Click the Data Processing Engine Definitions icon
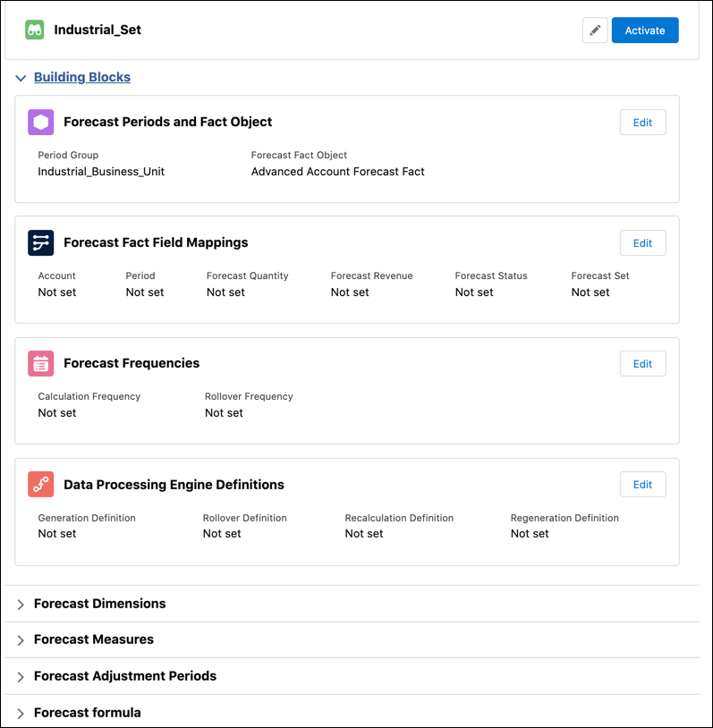Viewport: 713px width, 728px height. tap(41, 485)
